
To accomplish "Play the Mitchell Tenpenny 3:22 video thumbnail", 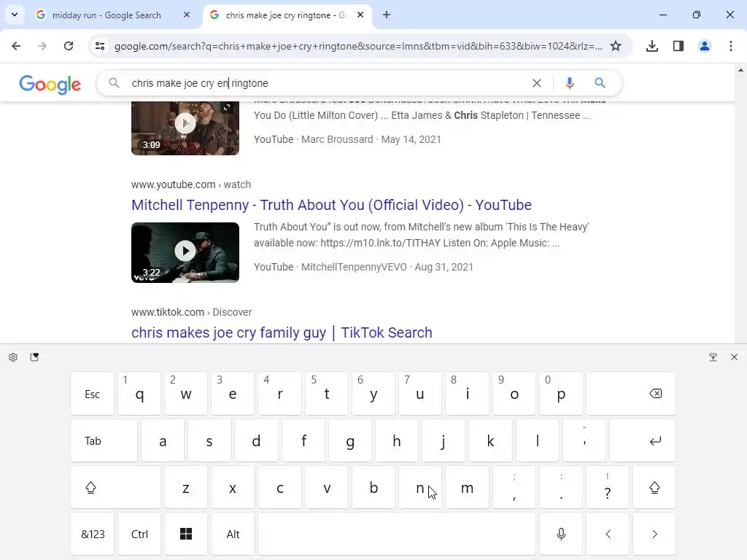I will click(185, 252).
